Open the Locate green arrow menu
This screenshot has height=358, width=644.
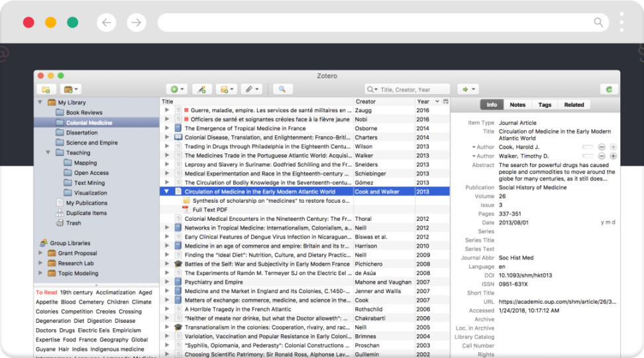pyautogui.click(x=468, y=89)
